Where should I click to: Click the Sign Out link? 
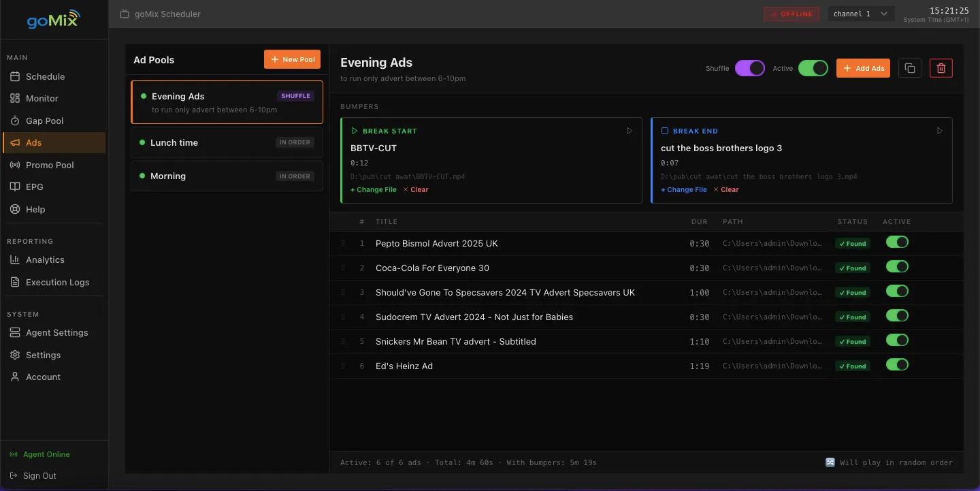[x=33, y=476]
